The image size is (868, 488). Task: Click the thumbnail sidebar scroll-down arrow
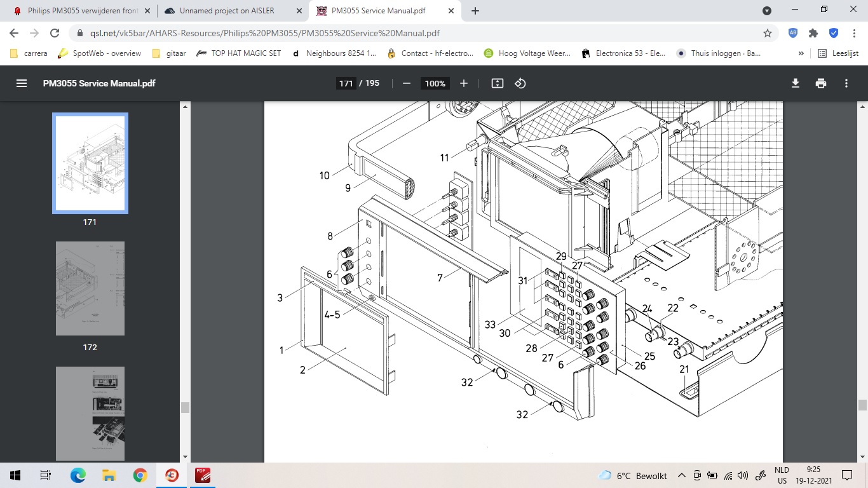tap(185, 457)
